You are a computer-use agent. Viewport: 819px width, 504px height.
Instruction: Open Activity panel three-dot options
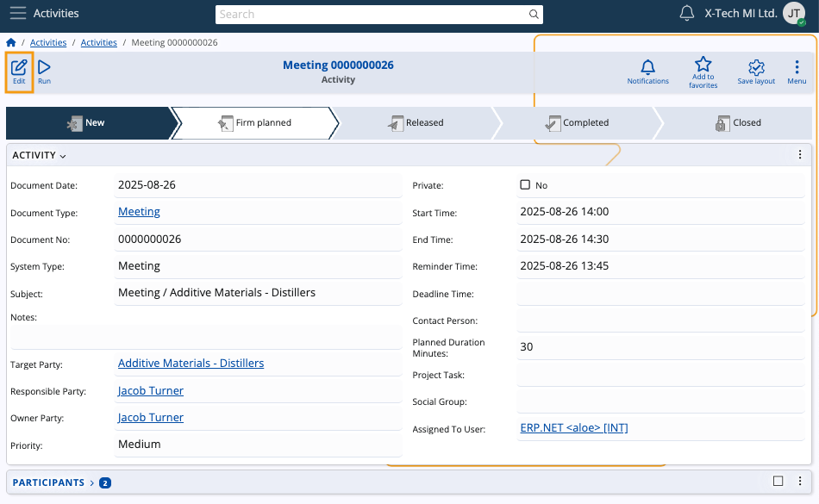[800, 154]
